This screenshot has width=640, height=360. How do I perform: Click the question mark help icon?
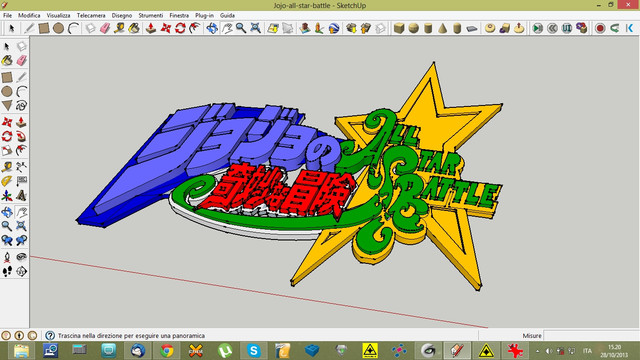[x=50, y=336]
